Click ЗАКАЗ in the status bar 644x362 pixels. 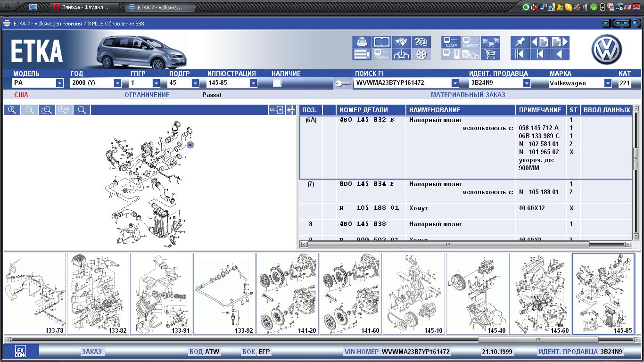(x=91, y=352)
